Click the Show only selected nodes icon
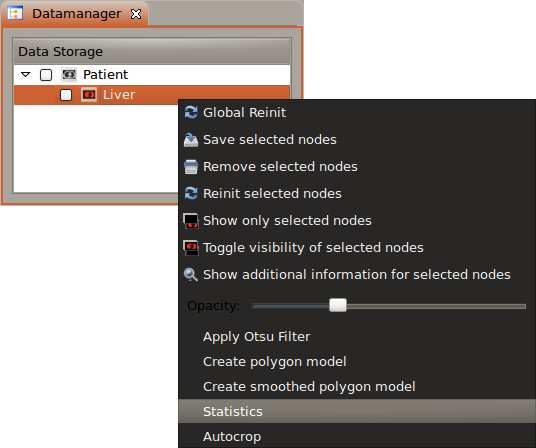Viewport: 536px width, 448px height. tap(191, 221)
